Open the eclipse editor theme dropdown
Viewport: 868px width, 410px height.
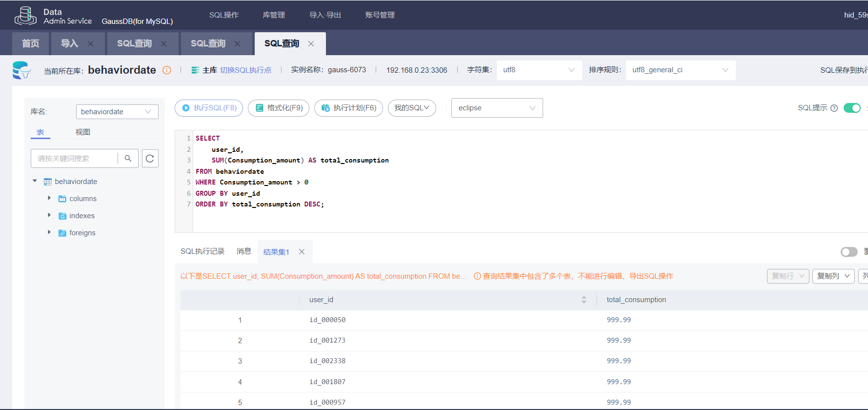497,108
